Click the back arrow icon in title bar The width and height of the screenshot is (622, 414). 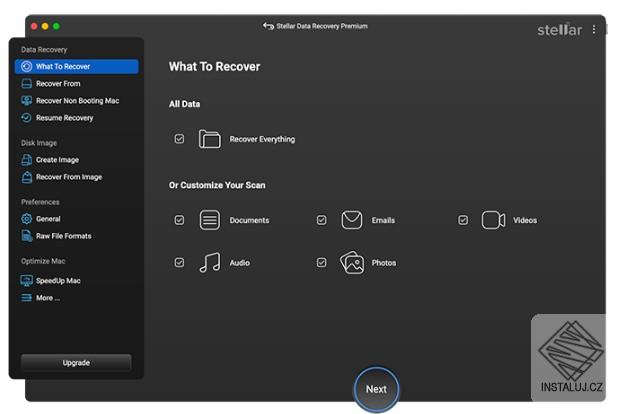[268, 26]
